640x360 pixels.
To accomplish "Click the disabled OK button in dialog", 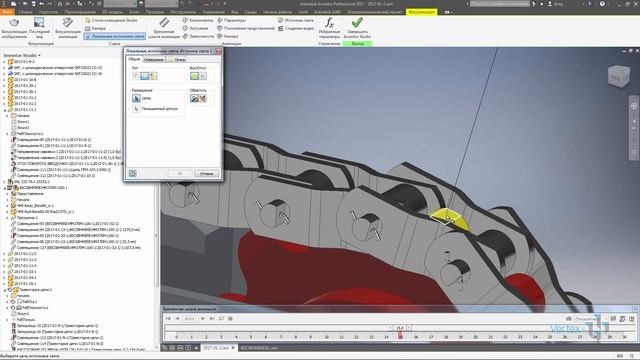I will tap(180, 173).
